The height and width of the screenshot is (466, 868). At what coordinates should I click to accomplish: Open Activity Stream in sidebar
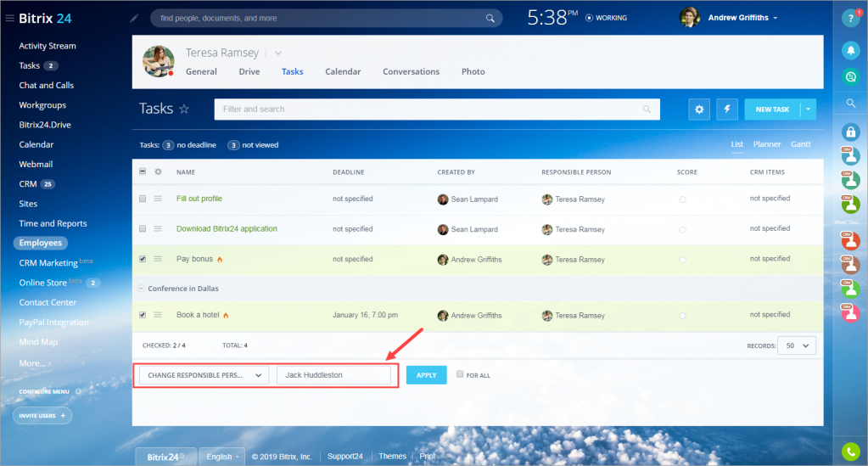coord(48,46)
